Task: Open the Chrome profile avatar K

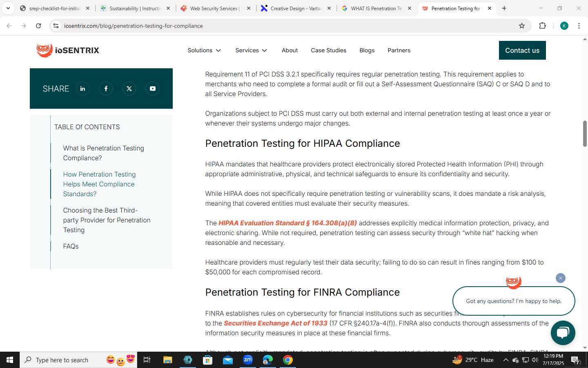Action: click(x=564, y=26)
